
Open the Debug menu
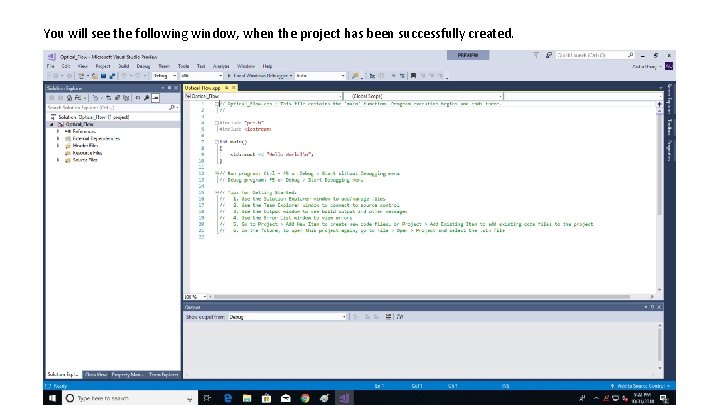pyautogui.click(x=143, y=66)
